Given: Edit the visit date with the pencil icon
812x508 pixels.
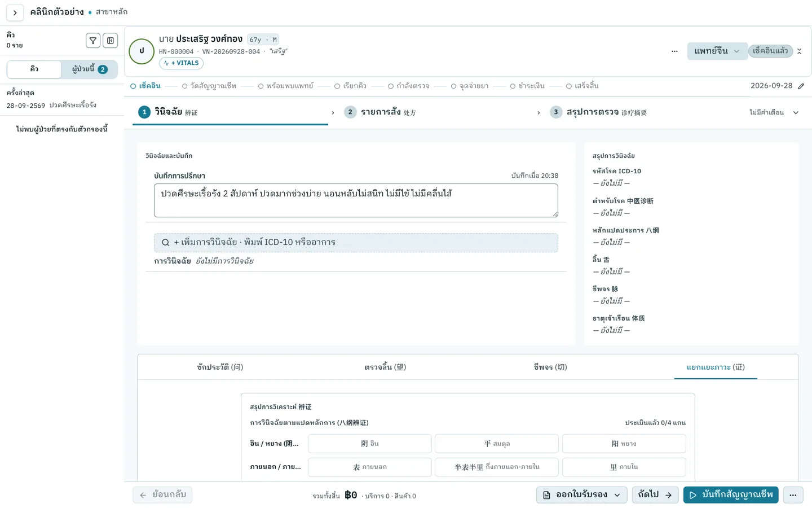Looking at the screenshot, I should click(801, 86).
